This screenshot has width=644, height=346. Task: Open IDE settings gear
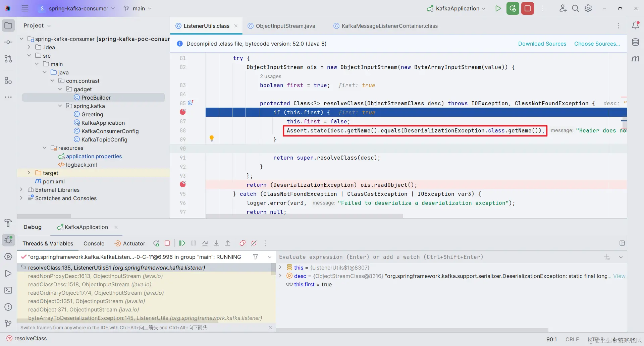[x=588, y=8]
